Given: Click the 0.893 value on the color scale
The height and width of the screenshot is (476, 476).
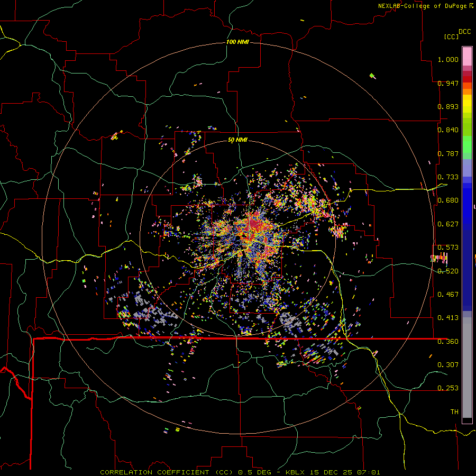Looking at the screenshot, I should [448, 106].
